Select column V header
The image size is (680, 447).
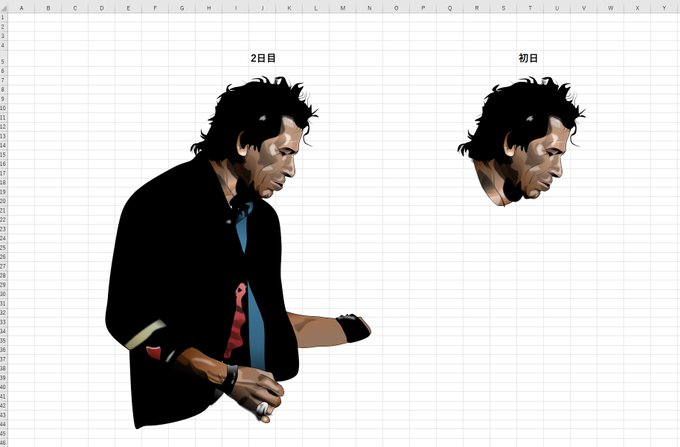point(584,8)
